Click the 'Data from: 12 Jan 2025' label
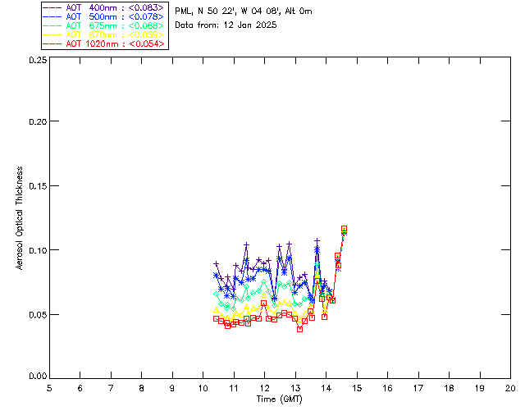The width and height of the screenshot is (525, 420). (226, 25)
